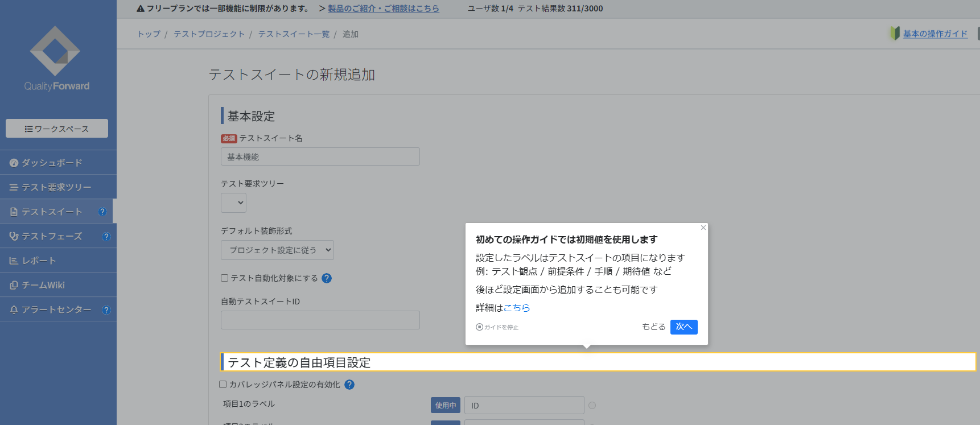Viewport: 980px width, 425px height.
Task: Expand the テスト要求ツリー dropdown
Action: click(x=233, y=203)
